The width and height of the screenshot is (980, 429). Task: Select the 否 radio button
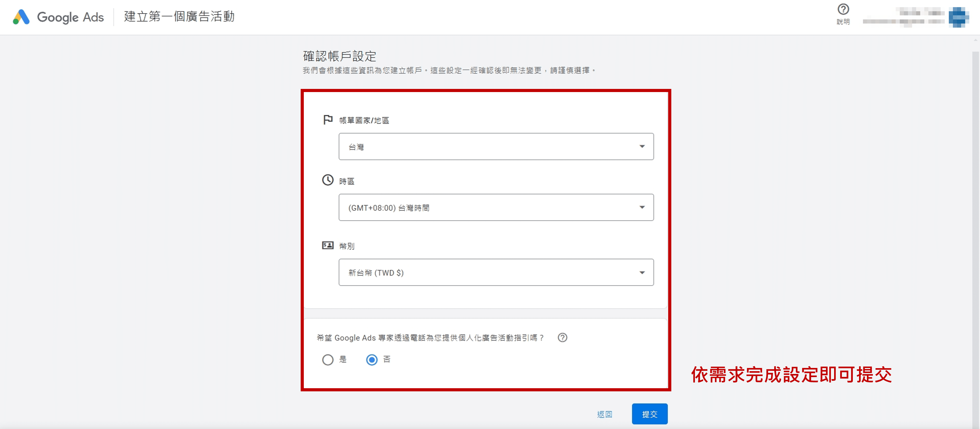(372, 360)
